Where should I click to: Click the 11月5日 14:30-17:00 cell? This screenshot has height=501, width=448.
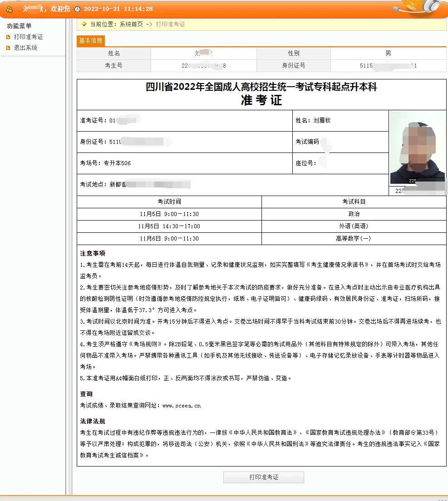click(x=169, y=226)
